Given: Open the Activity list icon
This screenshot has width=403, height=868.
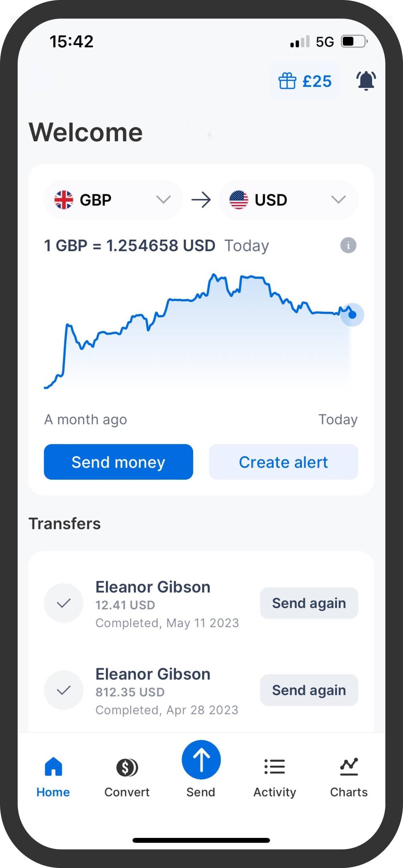Looking at the screenshot, I should (x=275, y=766).
